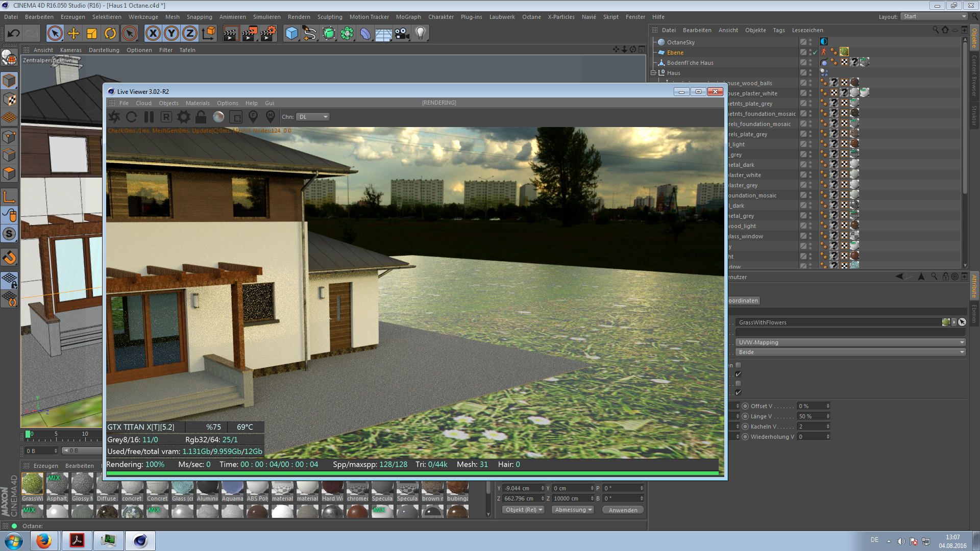
Task: Click the camera object icon in toolbar
Action: coord(402,34)
